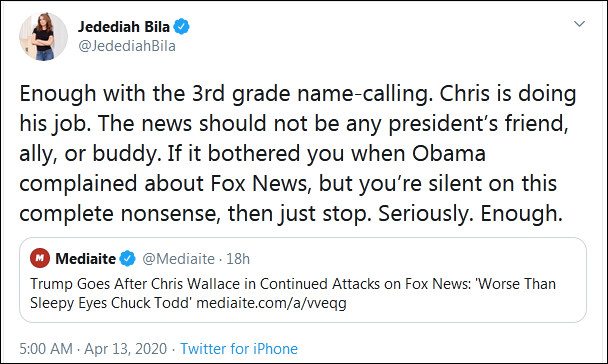Screen dimensions: 608x364
Task: Click verified badge beside Jedediah Bila
Action: click(181, 27)
